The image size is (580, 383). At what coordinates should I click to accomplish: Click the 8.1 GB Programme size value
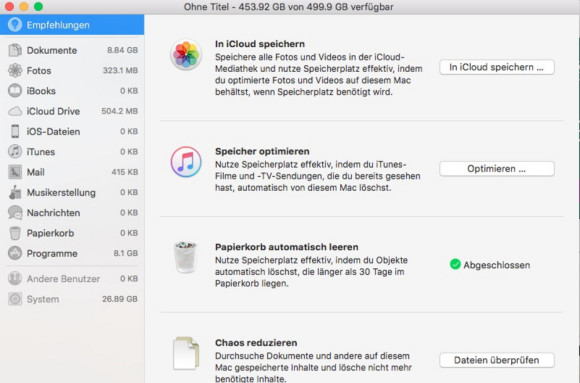pyautogui.click(x=126, y=253)
